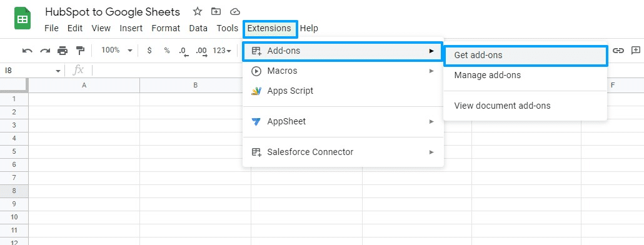The image size is (644, 245).
Task: Open the Google Sheets home icon
Action: pos(23,19)
